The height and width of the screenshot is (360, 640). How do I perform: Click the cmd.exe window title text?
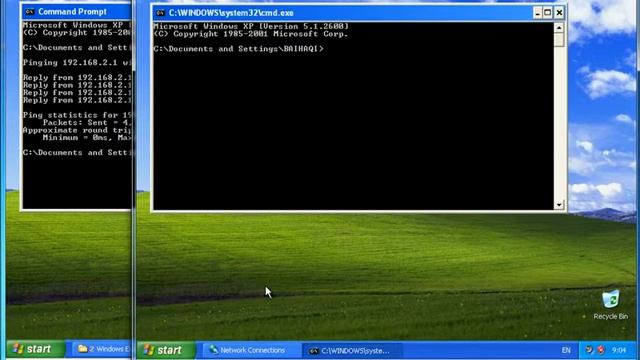tap(231, 13)
